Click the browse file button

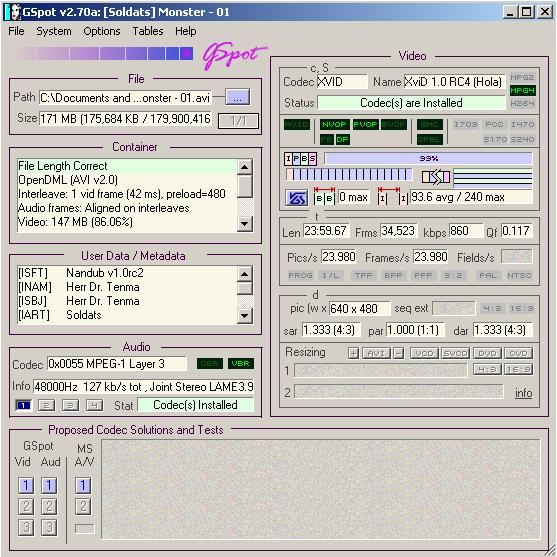(x=238, y=97)
